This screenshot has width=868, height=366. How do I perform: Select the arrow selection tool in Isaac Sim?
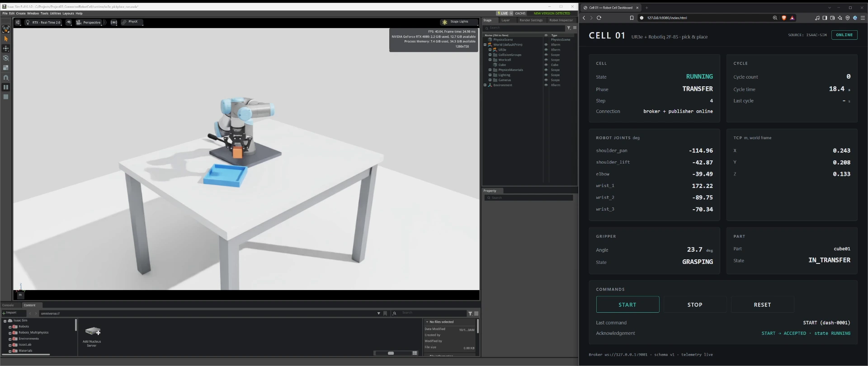pyautogui.click(x=6, y=39)
